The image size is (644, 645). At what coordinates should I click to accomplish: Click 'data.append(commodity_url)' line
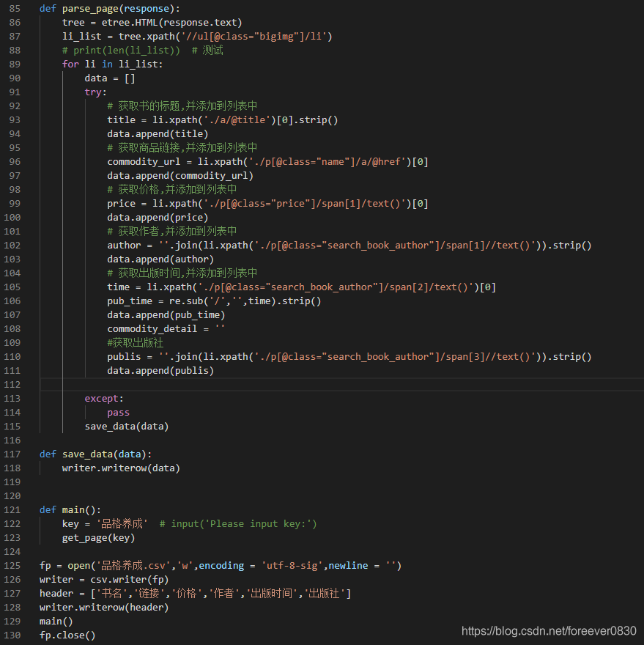coord(180,176)
